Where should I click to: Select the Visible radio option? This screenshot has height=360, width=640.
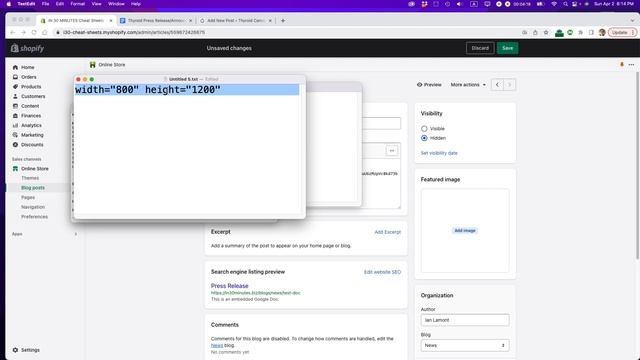(x=424, y=129)
